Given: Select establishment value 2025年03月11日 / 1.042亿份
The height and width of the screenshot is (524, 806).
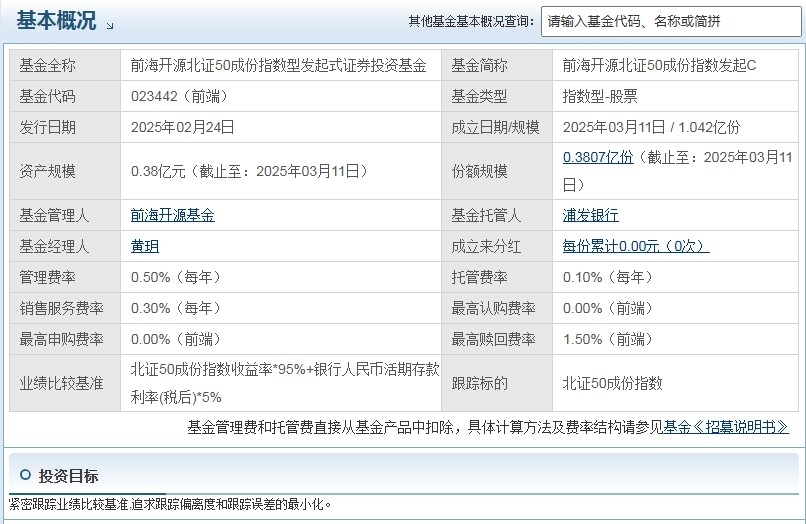Looking at the screenshot, I should [651, 127].
